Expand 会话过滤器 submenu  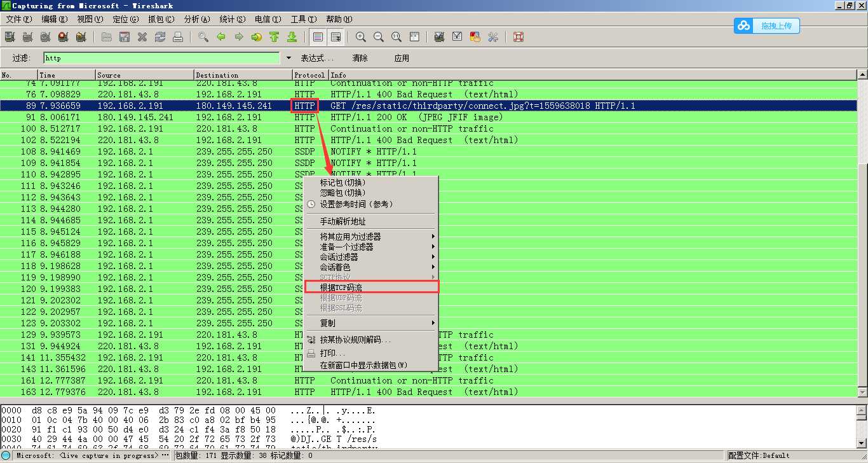[x=371, y=257]
